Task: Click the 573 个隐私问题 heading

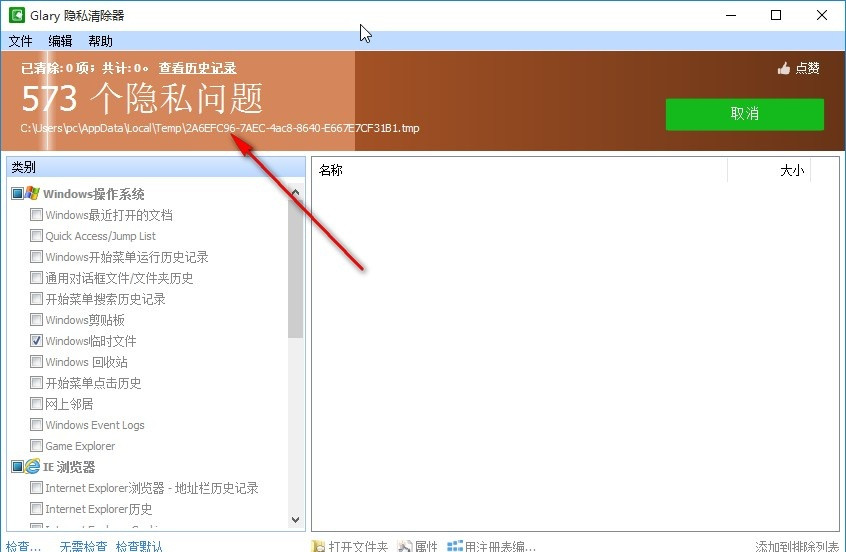Action: point(142,99)
